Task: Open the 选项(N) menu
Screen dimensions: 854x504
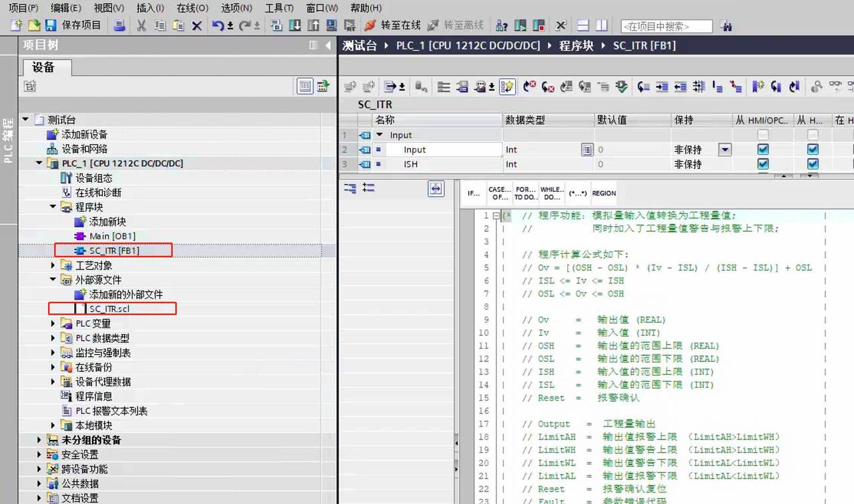Action: (x=236, y=8)
